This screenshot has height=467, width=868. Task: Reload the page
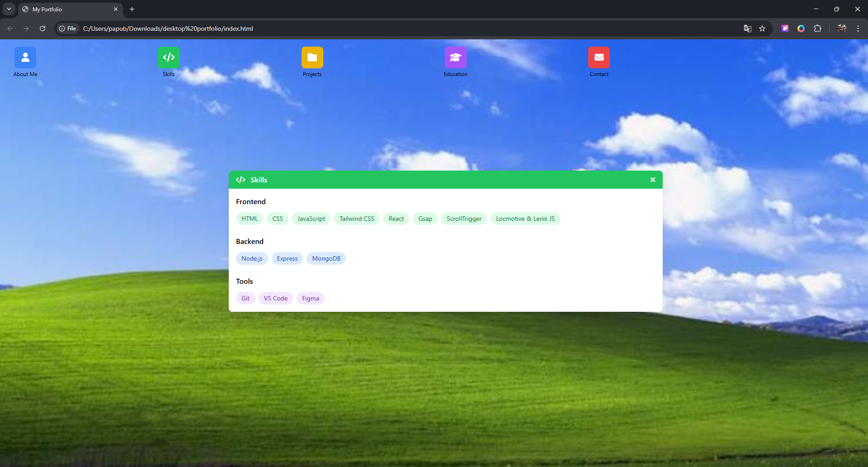tap(42, 29)
